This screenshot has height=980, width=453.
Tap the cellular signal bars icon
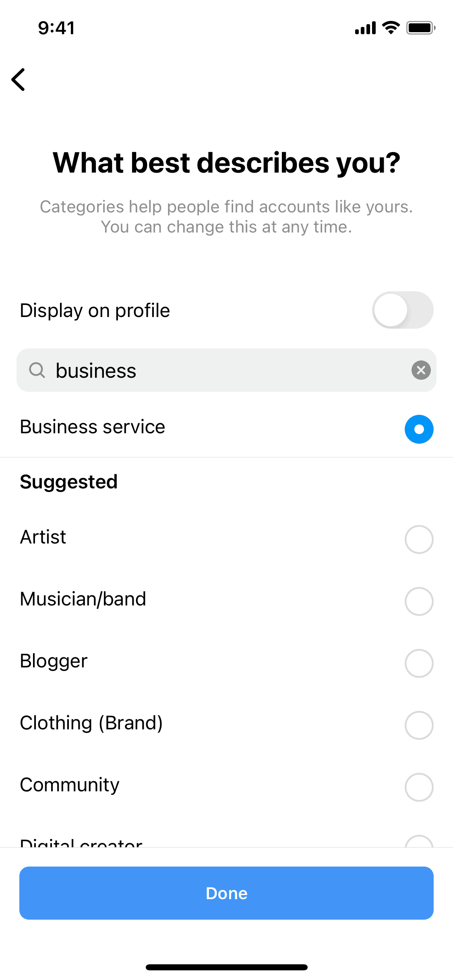click(365, 28)
